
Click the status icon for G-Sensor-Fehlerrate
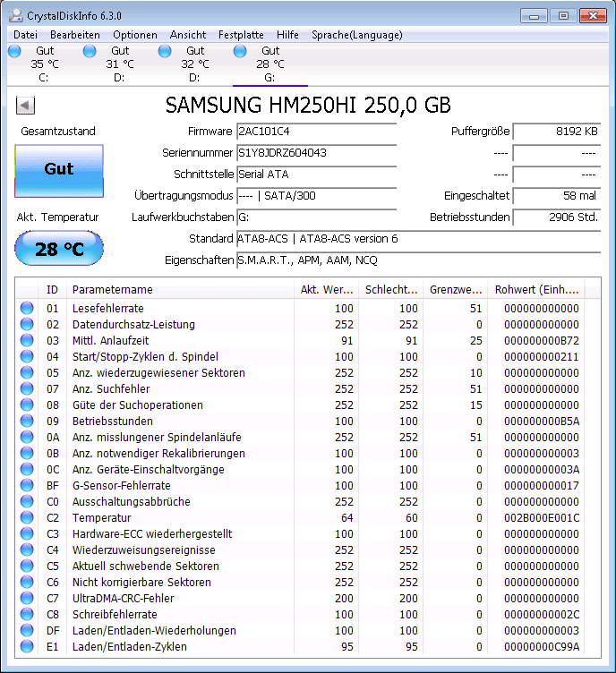[x=27, y=485]
